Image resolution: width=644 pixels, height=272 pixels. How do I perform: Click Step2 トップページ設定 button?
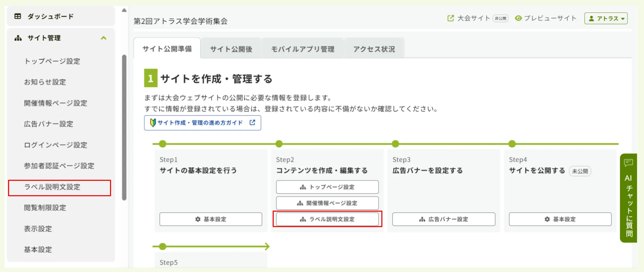tap(327, 187)
